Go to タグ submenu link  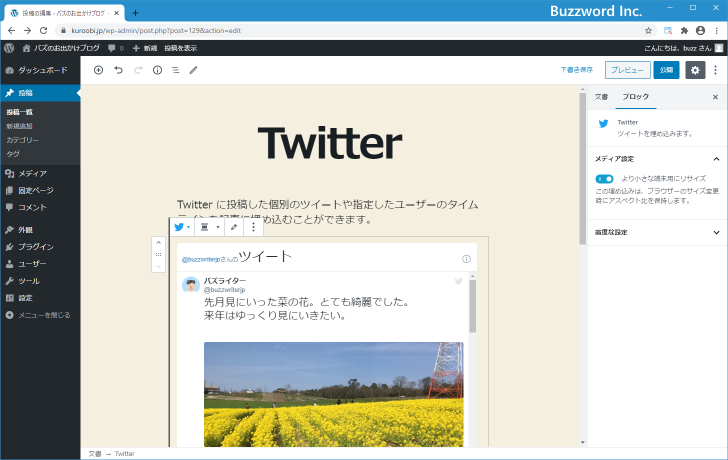pyautogui.click(x=13, y=154)
